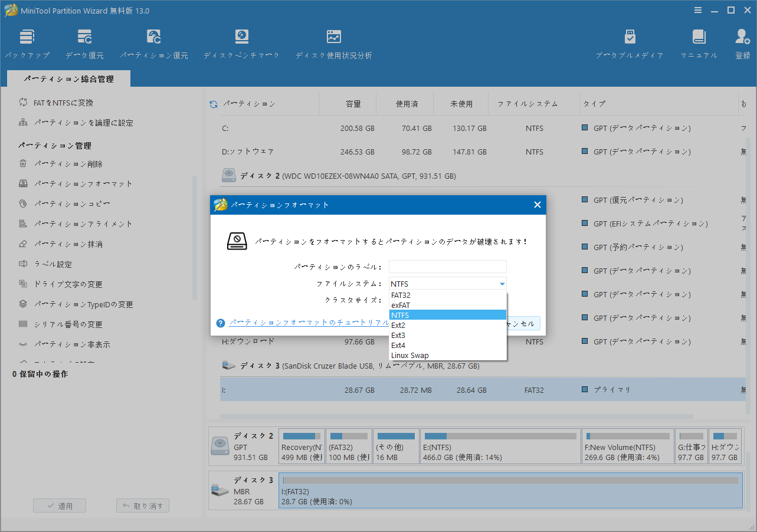Open the バックアップ (Backup) tool
The height and width of the screenshot is (532, 757).
tap(27, 42)
